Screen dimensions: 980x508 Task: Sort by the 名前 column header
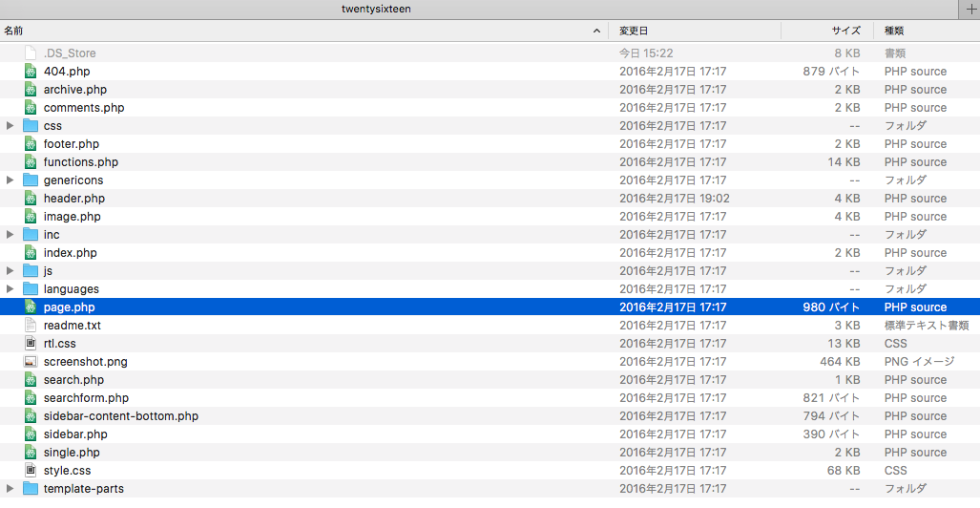tap(286, 31)
